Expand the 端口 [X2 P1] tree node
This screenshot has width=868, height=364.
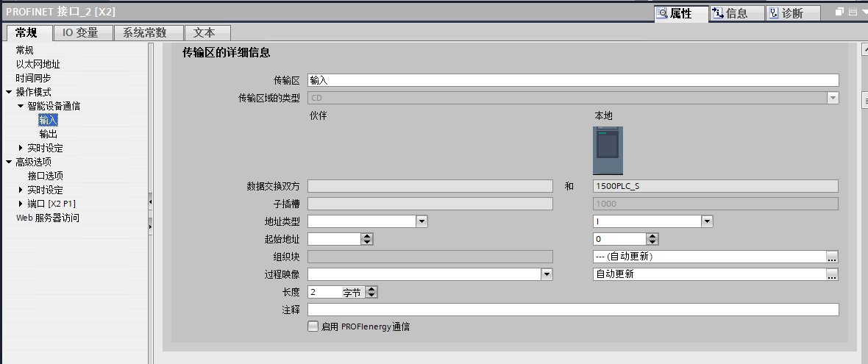(x=21, y=204)
